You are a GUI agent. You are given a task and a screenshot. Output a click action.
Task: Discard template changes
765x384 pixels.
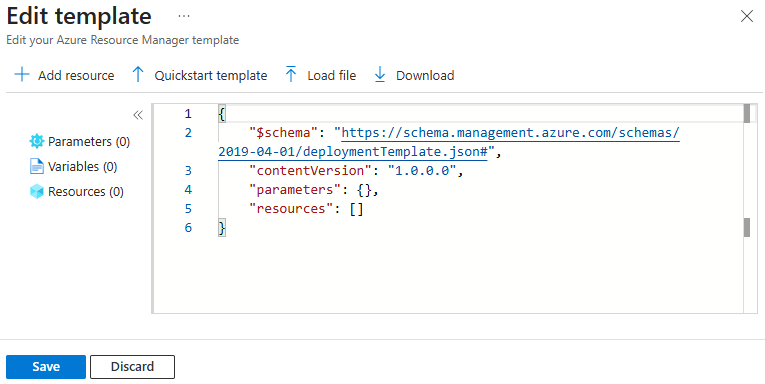coord(132,367)
